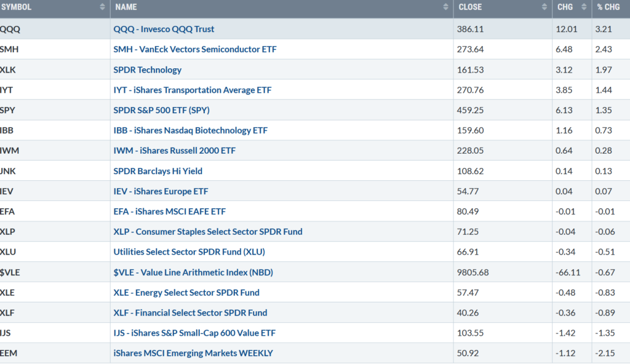630x364 pixels.
Task: Open QQQ - Invesco QQQ Trust link
Action: [164, 29]
